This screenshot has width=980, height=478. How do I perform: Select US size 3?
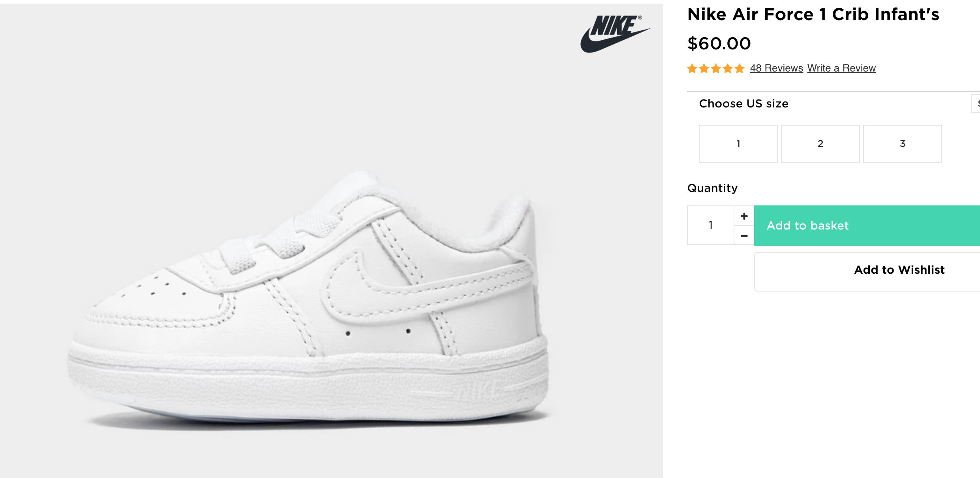(x=902, y=144)
